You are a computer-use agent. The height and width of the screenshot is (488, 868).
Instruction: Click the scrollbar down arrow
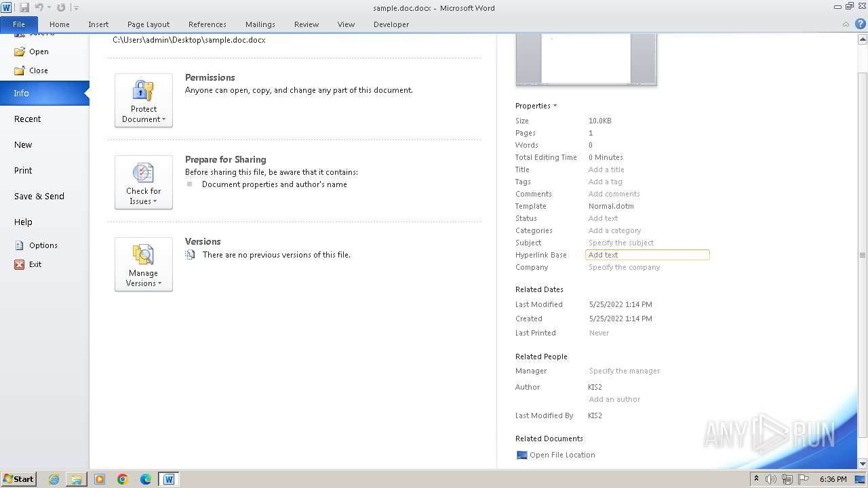tap(862, 464)
